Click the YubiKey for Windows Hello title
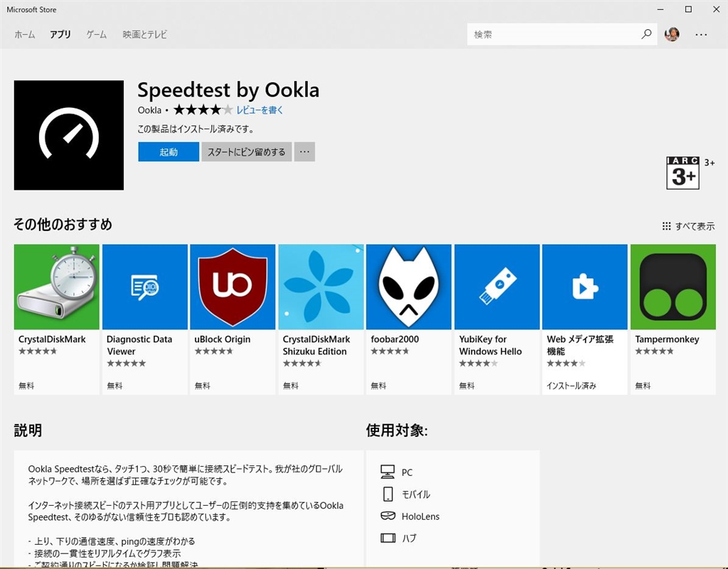This screenshot has height=569, width=728. 491,345
